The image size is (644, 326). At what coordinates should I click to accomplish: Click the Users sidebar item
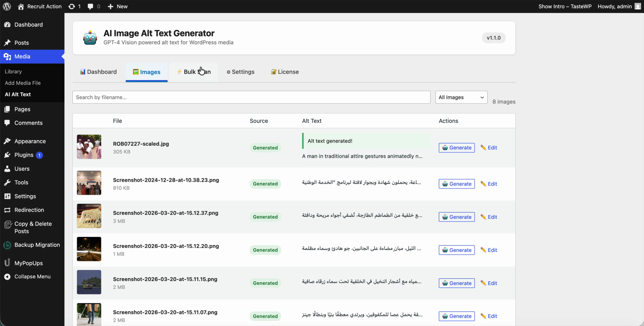pyautogui.click(x=22, y=169)
